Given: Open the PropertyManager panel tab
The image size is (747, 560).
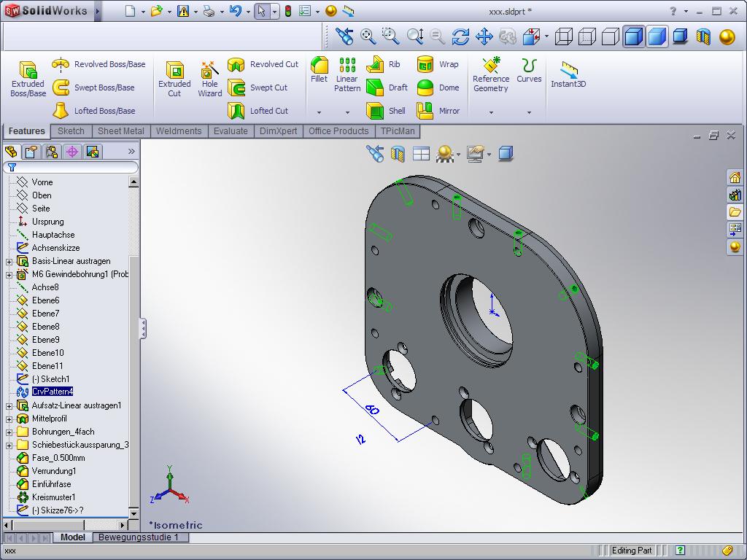Looking at the screenshot, I should click(x=31, y=152).
